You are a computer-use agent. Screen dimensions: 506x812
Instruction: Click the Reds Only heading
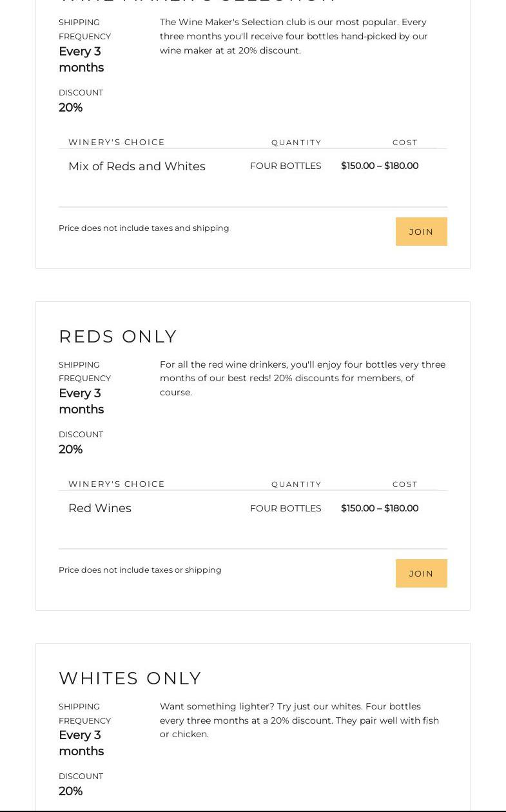pyautogui.click(x=118, y=336)
